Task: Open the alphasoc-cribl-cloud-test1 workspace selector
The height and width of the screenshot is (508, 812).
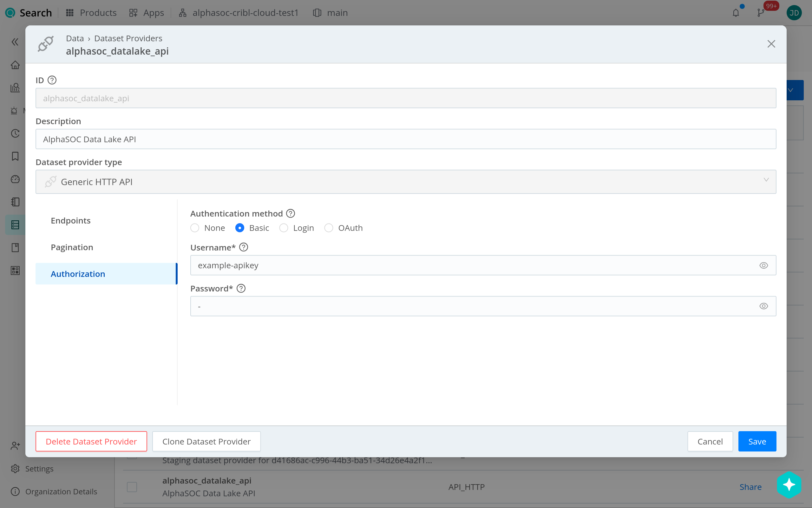Action: point(239,13)
